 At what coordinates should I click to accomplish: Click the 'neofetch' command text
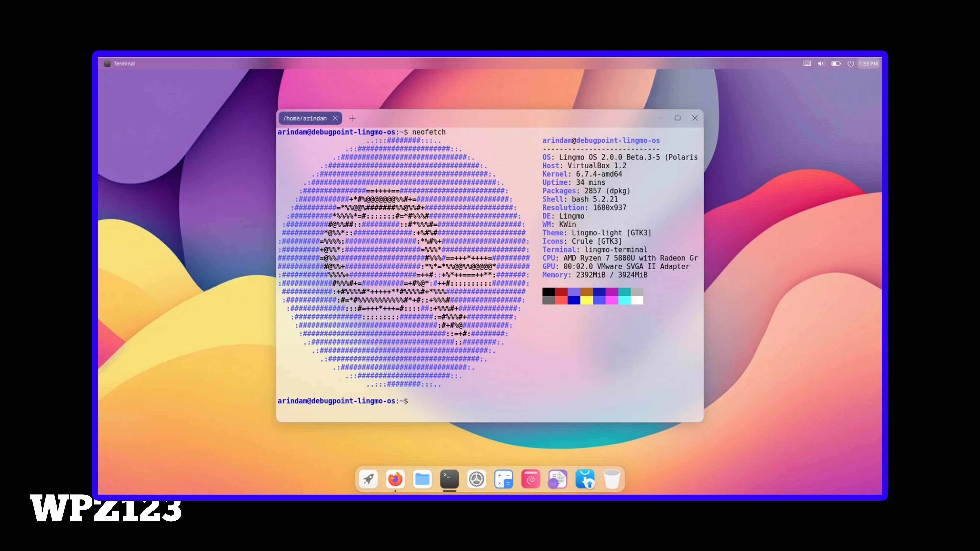pyautogui.click(x=429, y=132)
